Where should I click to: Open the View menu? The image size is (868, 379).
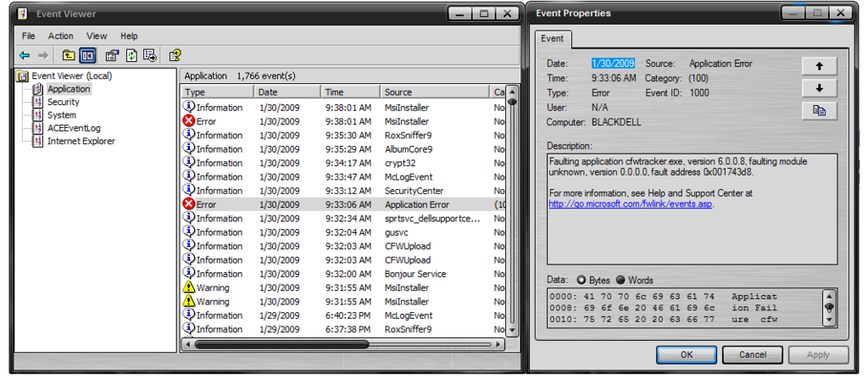tap(97, 36)
